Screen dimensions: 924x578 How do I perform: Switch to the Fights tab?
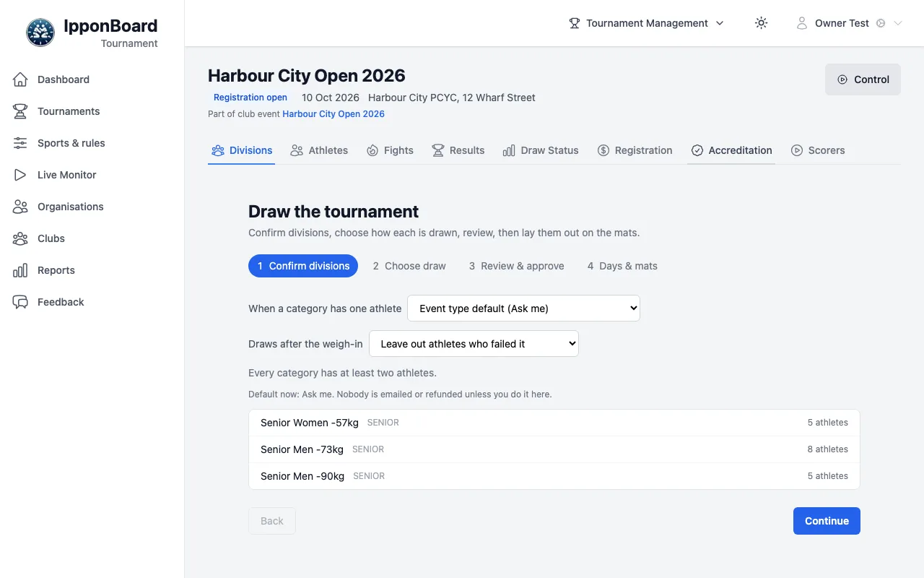(390, 150)
